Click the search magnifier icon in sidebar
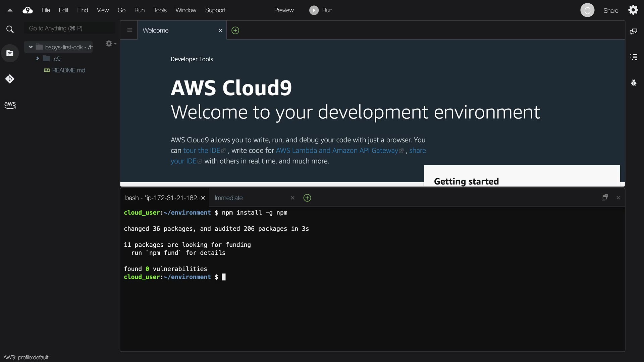Screen dimensions: 644x362 [x=10, y=29]
